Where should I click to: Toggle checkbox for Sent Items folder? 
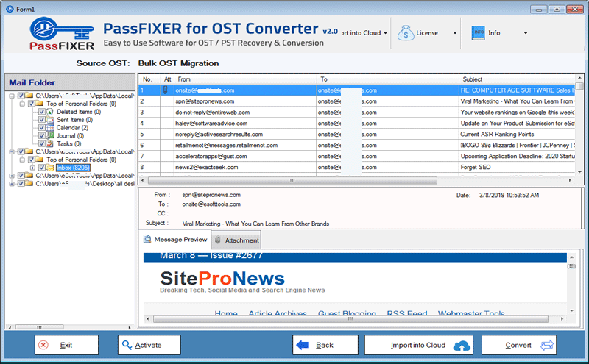point(42,120)
